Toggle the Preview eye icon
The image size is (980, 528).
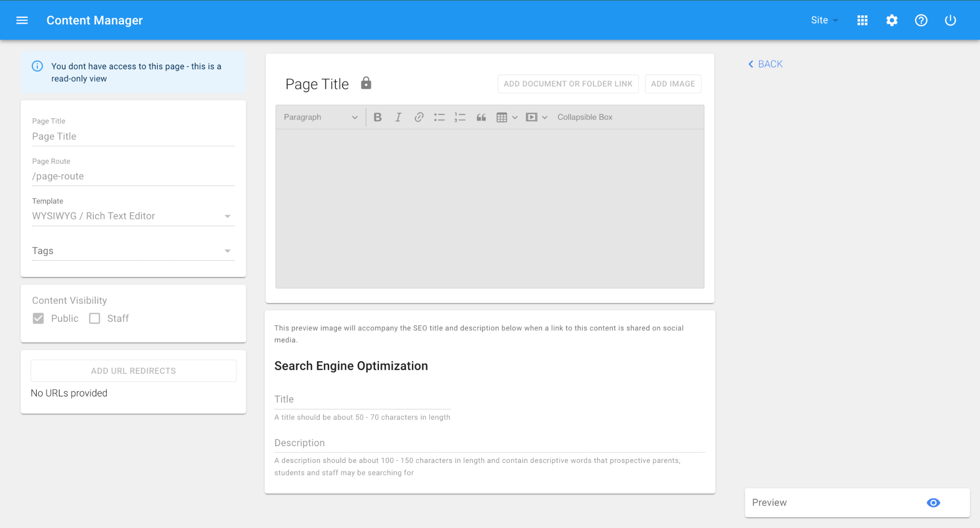point(933,503)
